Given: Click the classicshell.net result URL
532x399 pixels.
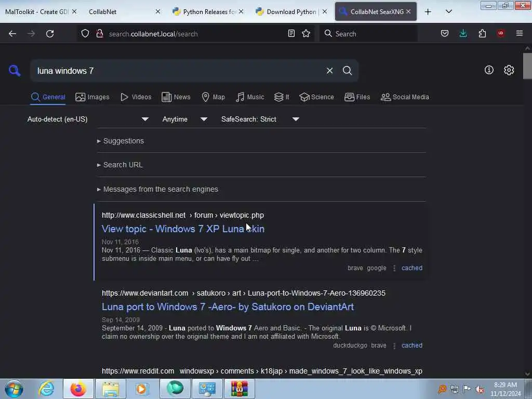Looking at the screenshot, I should coord(183,216).
